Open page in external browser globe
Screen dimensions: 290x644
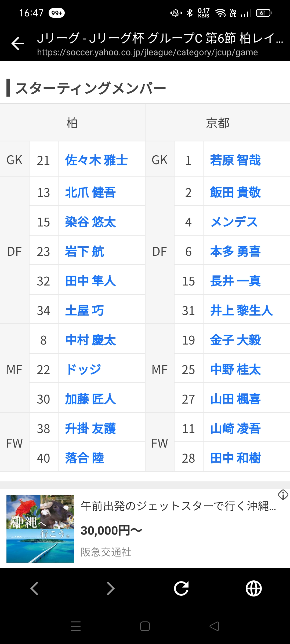[x=253, y=588]
